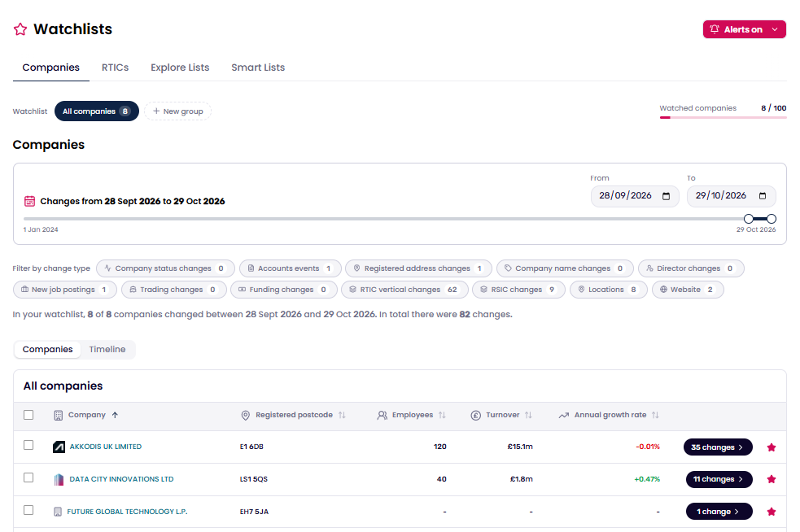Select the Companies view toggle tab

[47, 350]
